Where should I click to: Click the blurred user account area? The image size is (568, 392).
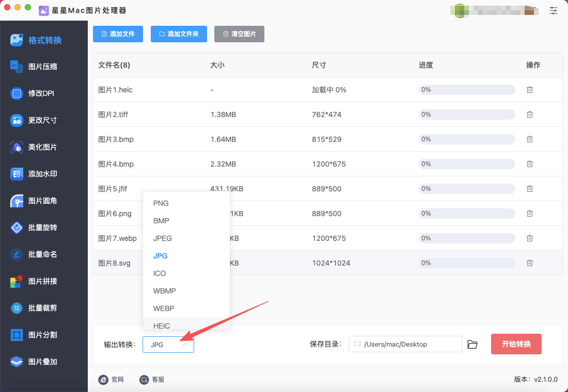tap(495, 10)
